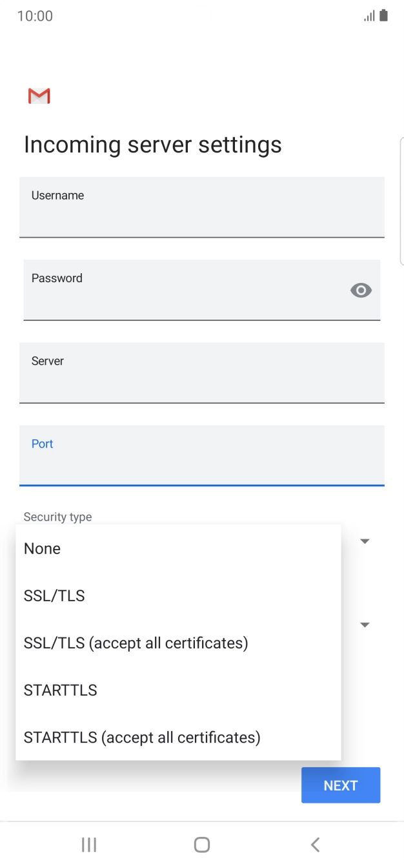The image size is (404, 868).
Task: Tap the home navigation button
Action: [202, 844]
